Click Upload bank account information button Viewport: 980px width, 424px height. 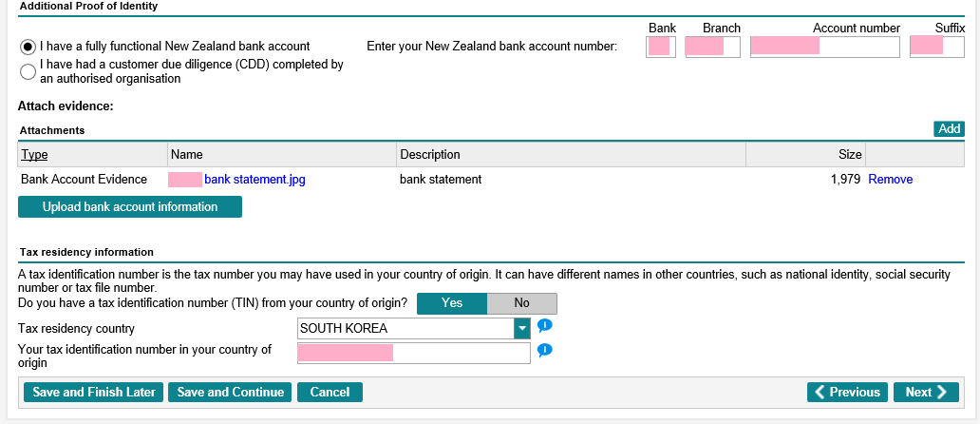tap(130, 207)
